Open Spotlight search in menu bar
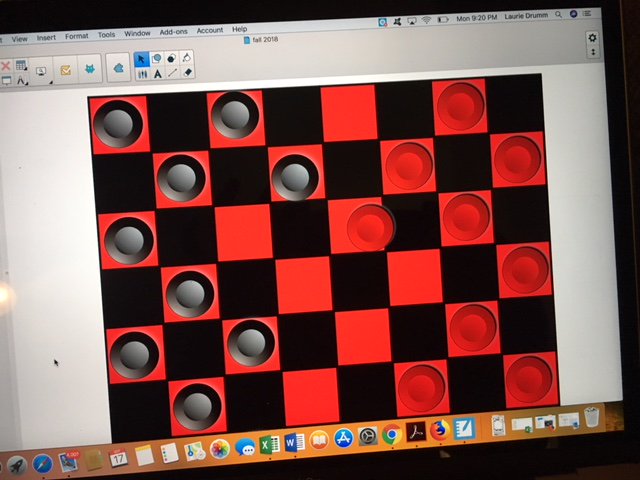Image resolution: width=640 pixels, height=480 pixels. coord(558,15)
